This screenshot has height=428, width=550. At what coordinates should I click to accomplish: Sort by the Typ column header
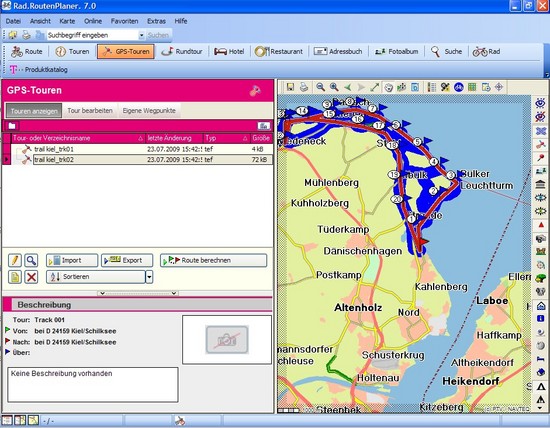tap(226, 138)
